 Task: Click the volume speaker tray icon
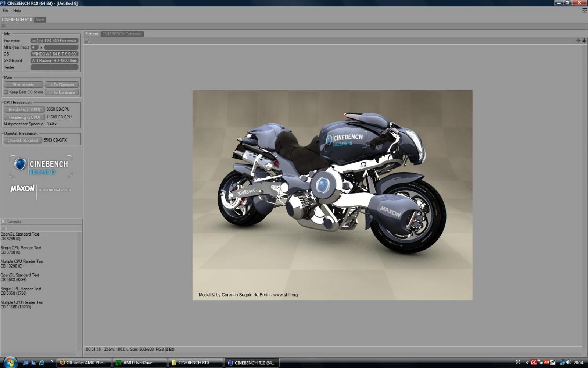click(x=569, y=362)
